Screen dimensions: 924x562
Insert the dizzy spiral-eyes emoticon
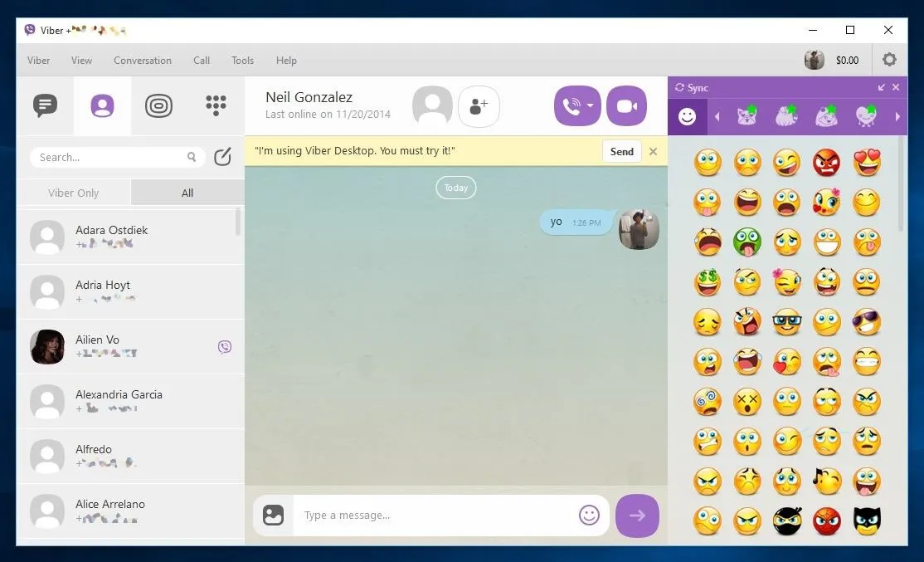tap(708, 402)
